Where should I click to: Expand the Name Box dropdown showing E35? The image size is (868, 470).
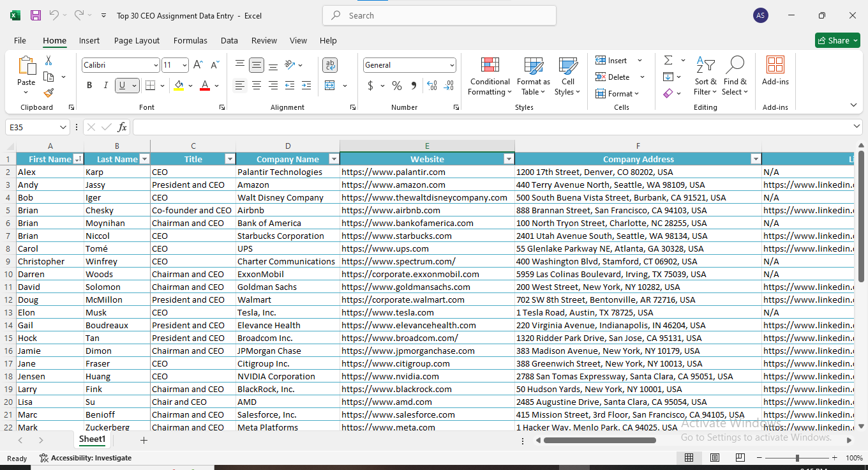point(63,127)
